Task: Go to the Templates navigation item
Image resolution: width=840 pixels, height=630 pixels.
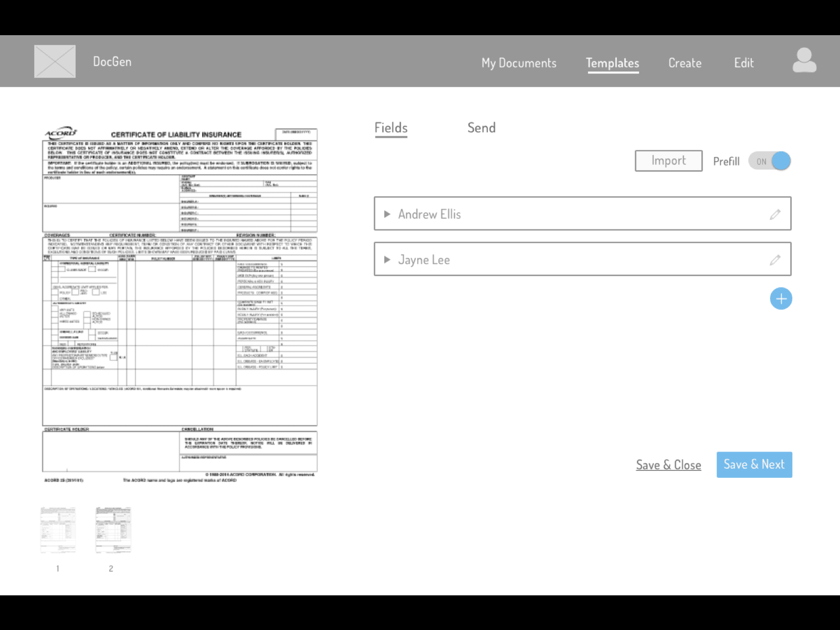Action: 613,64
